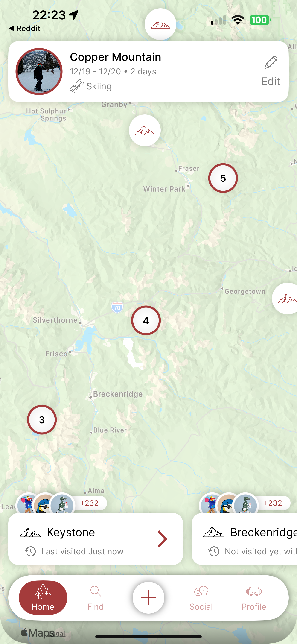The image size is (297, 644).
Task: Return to Reddit via back link
Action: (24, 29)
